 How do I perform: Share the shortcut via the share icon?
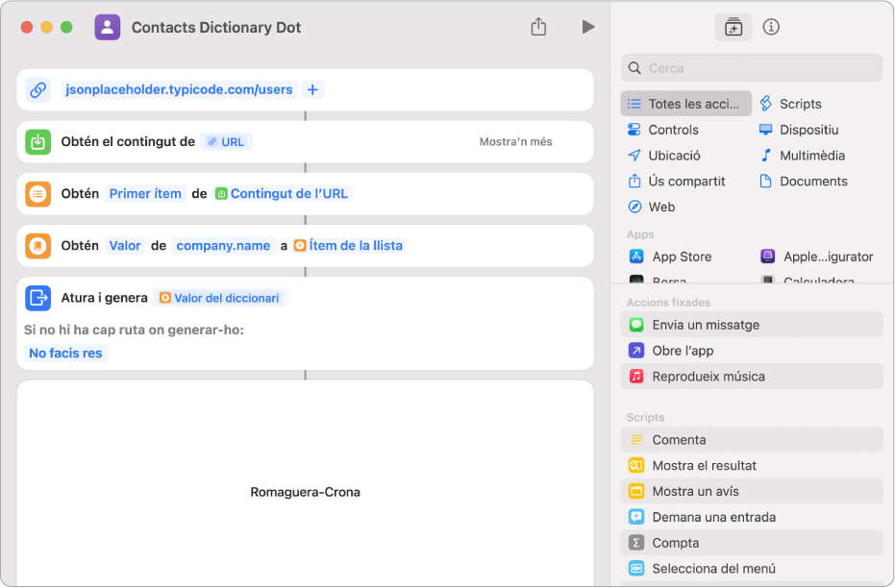pos(538,27)
